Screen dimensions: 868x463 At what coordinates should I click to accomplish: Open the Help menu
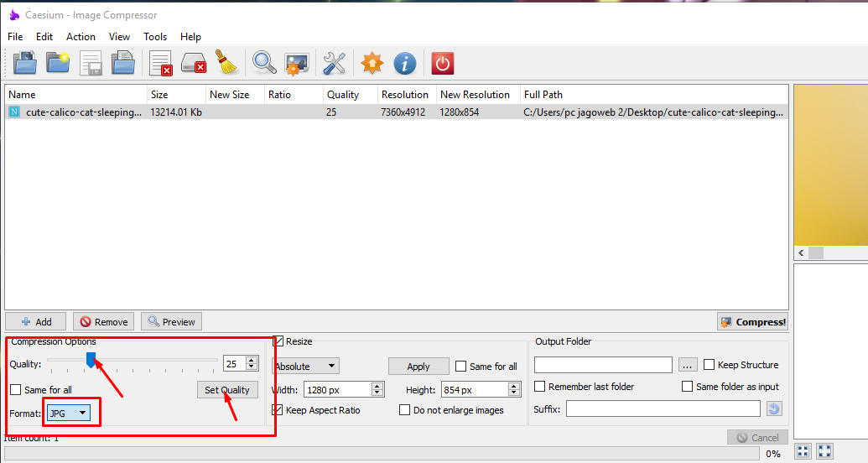coord(190,37)
